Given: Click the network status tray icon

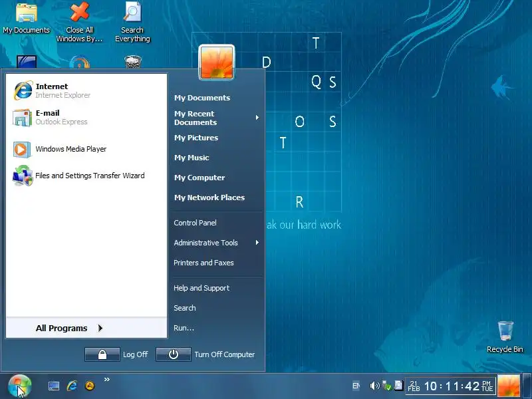Looking at the screenshot, I should [x=387, y=386].
